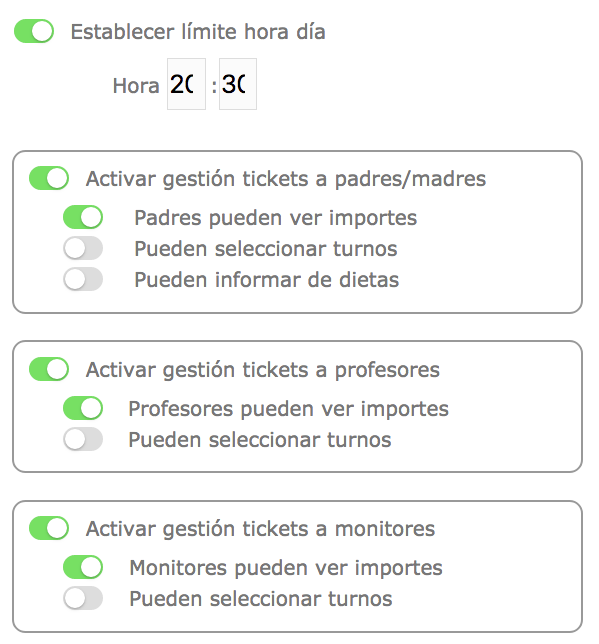Enable Pueden seleccionar turnos for profesores
This screenshot has width=599, height=644.
tap(83, 439)
